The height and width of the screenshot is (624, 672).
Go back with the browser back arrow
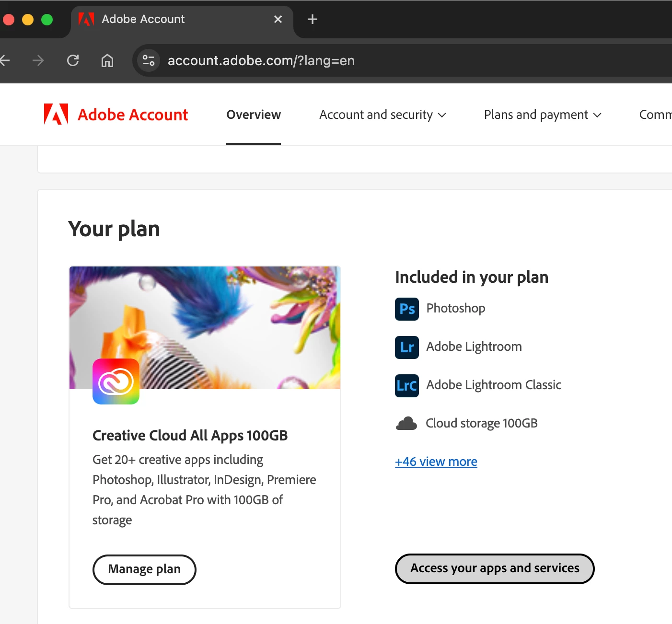pyautogui.click(x=5, y=60)
